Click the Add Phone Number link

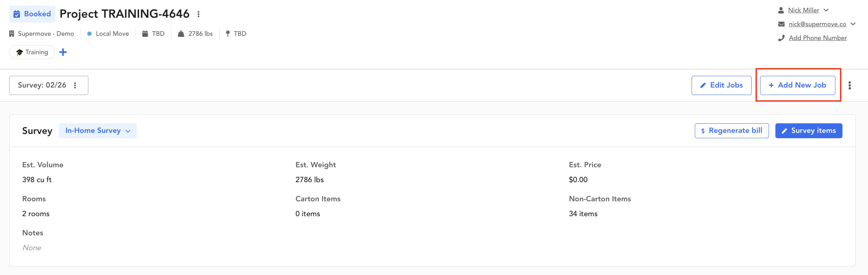click(x=818, y=38)
